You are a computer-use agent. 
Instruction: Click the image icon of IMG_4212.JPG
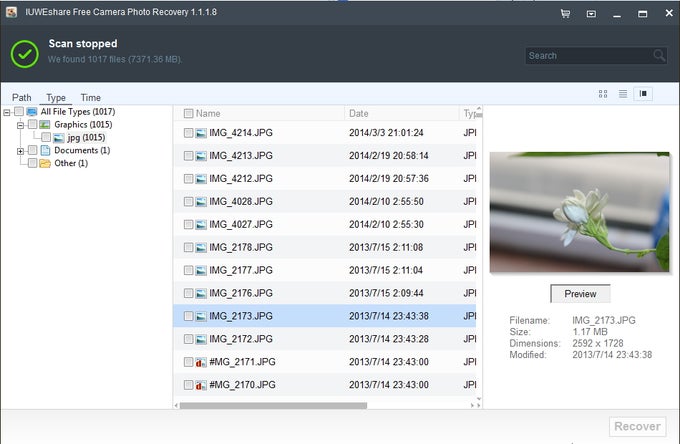(201, 179)
